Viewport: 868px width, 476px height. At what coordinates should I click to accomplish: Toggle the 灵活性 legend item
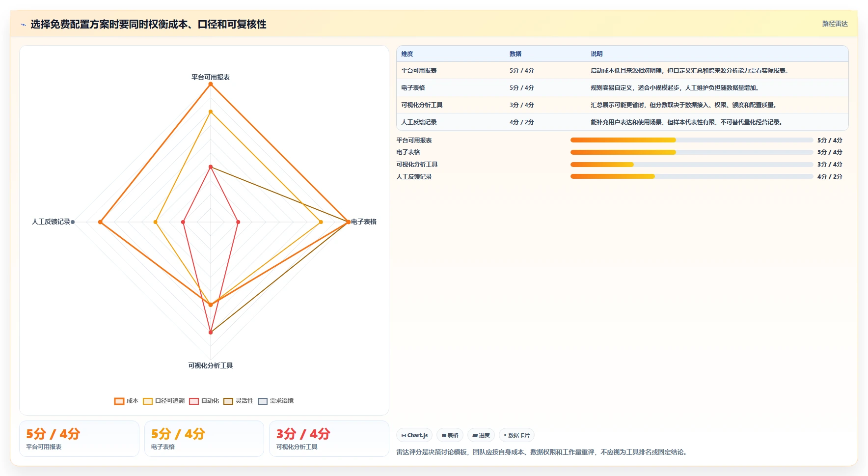click(238, 401)
